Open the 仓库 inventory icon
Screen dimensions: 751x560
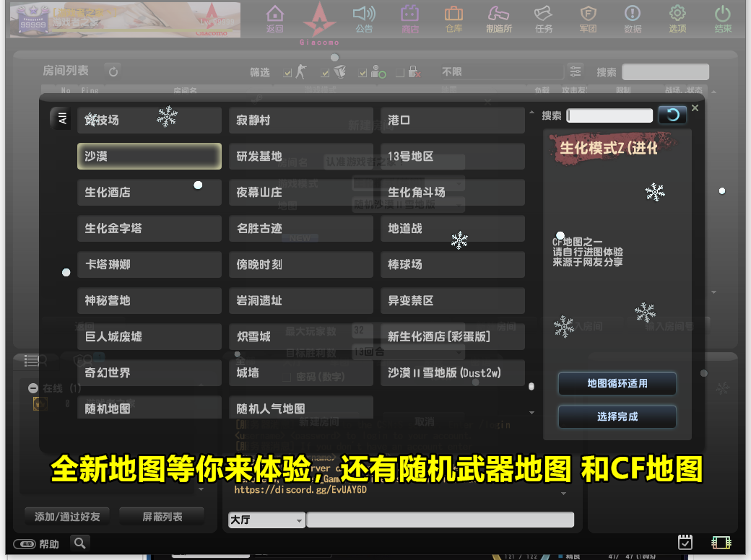(453, 19)
